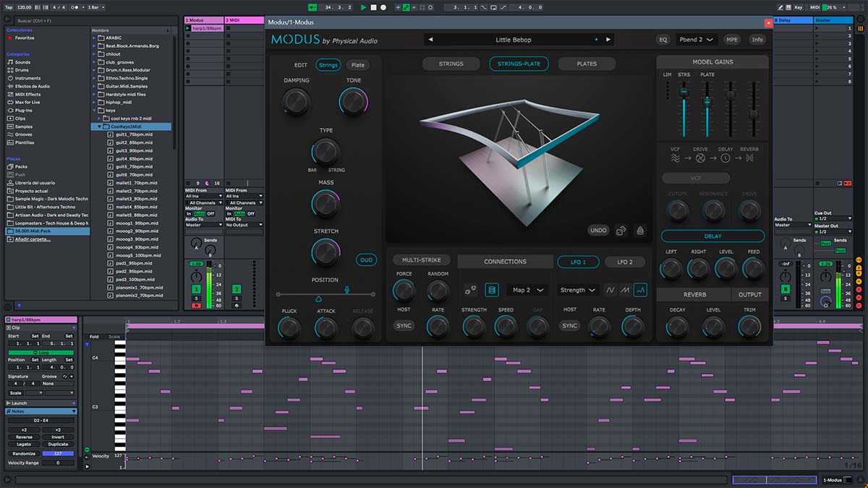Toggle the clip Loop switch
Viewport: 868px width, 488px height.
point(41,352)
